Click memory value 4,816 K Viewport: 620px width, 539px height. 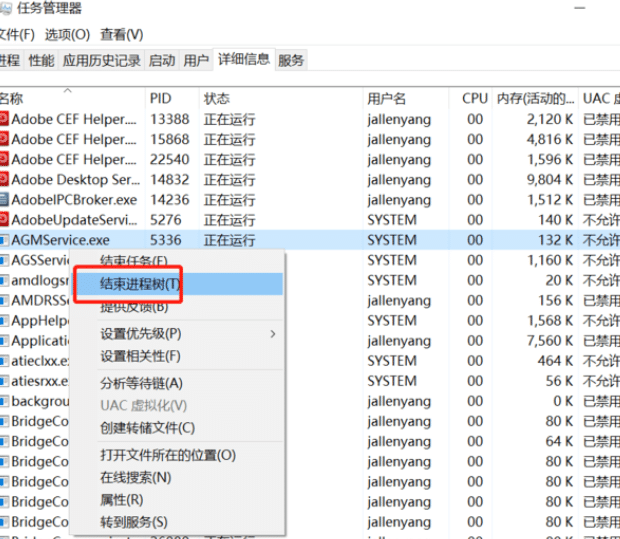[x=550, y=139]
